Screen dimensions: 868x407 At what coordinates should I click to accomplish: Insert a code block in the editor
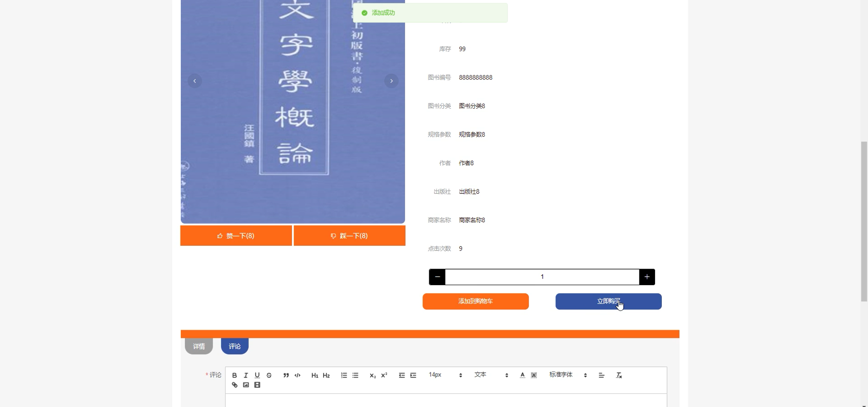tap(297, 375)
